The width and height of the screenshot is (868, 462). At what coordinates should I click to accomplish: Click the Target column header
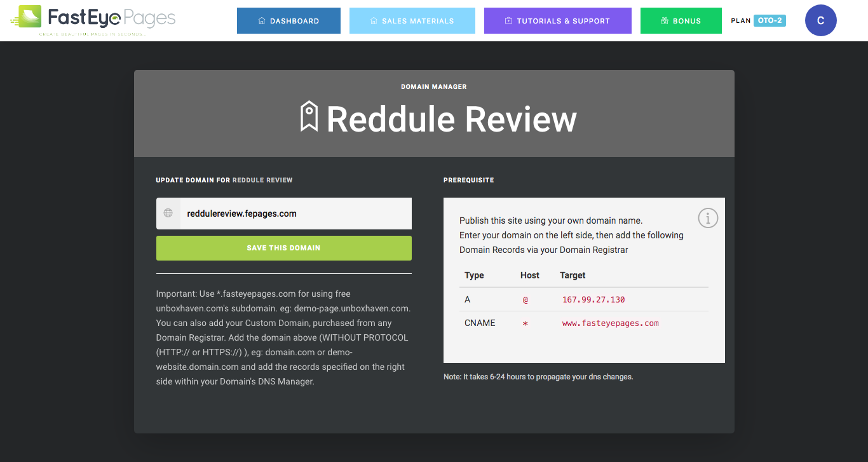coord(573,275)
